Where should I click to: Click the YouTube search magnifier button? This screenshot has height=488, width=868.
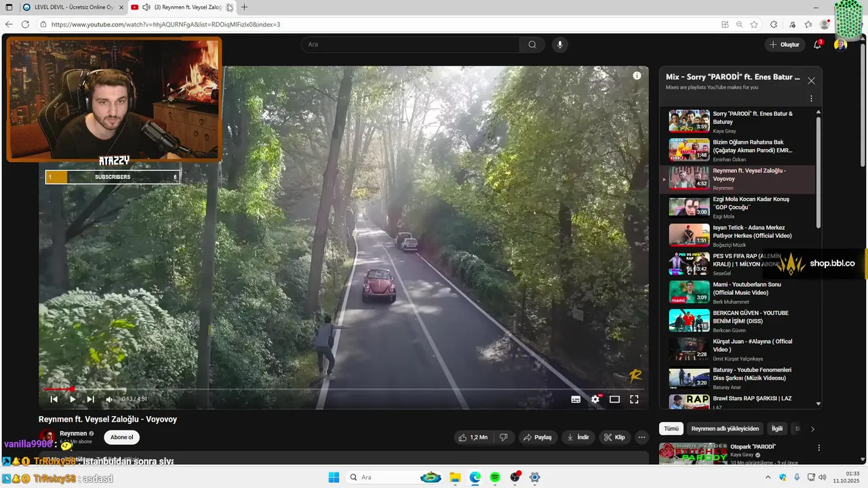coord(532,45)
